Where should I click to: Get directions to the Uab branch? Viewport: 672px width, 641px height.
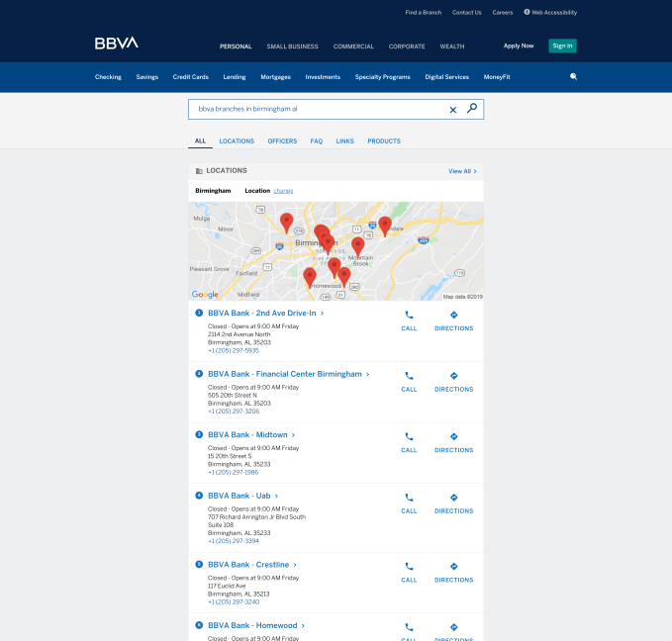point(454,504)
